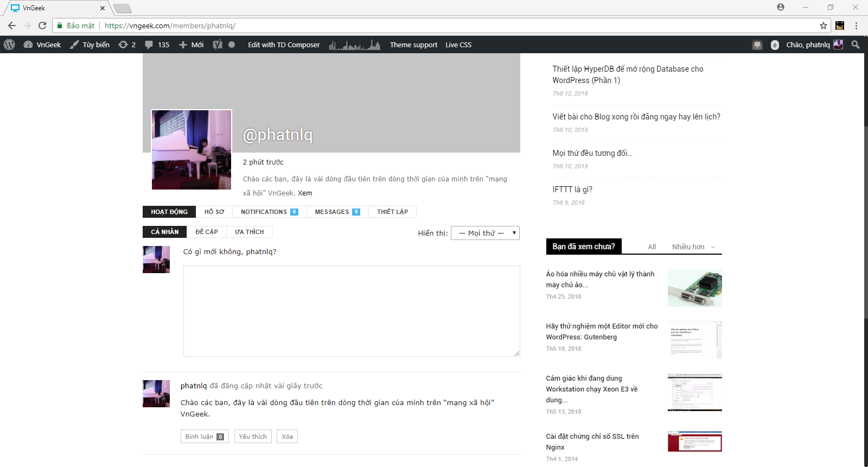Open NOTIFICATIONS tab
Image resolution: width=868 pixels, height=467 pixels.
point(270,212)
